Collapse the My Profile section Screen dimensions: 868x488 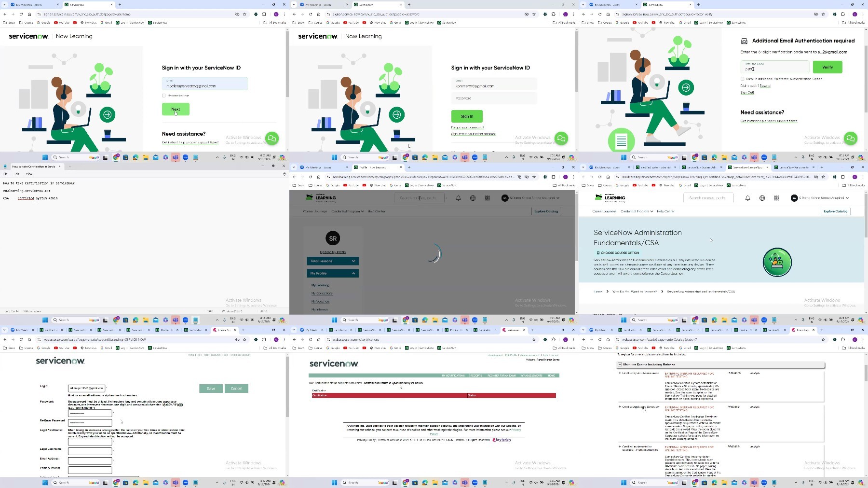tap(333, 273)
